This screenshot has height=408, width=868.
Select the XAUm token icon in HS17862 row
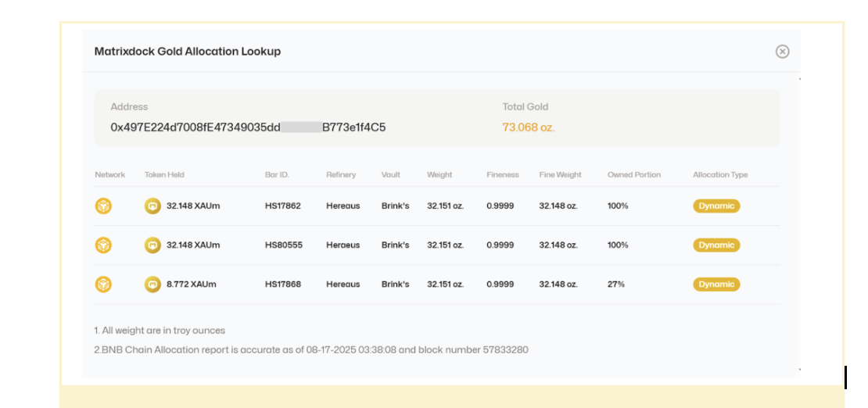click(x=152, y=206)
